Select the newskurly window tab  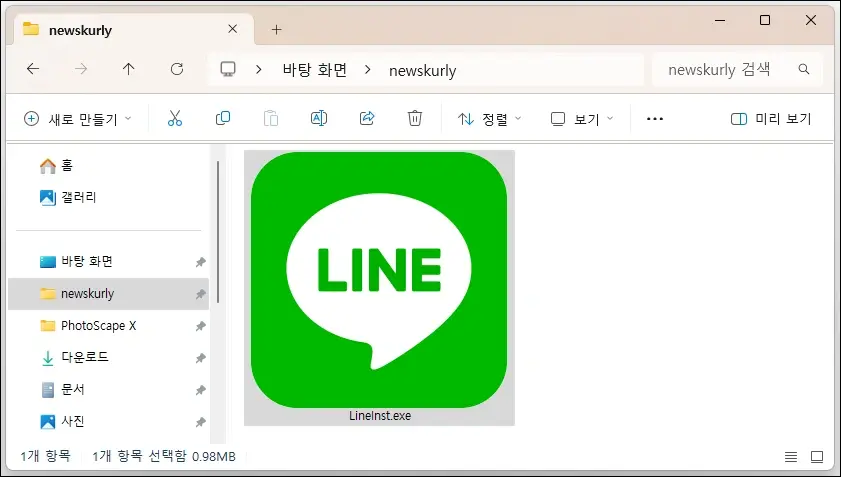(134, 30)
